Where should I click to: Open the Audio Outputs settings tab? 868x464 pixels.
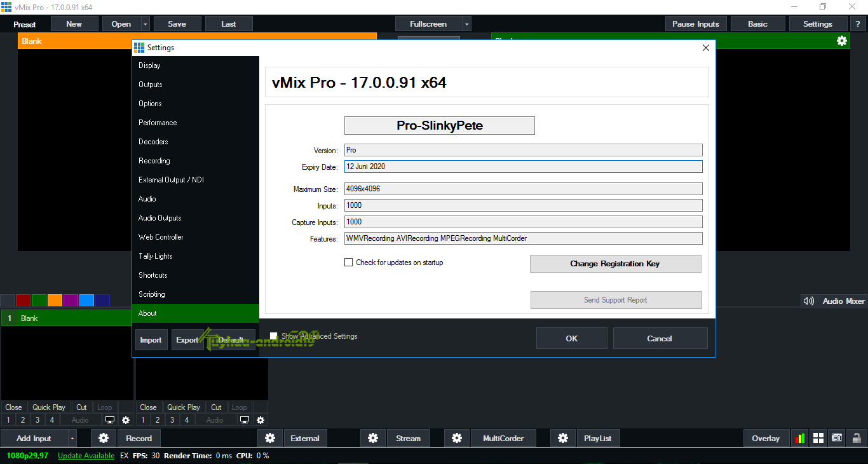(196, 218)
